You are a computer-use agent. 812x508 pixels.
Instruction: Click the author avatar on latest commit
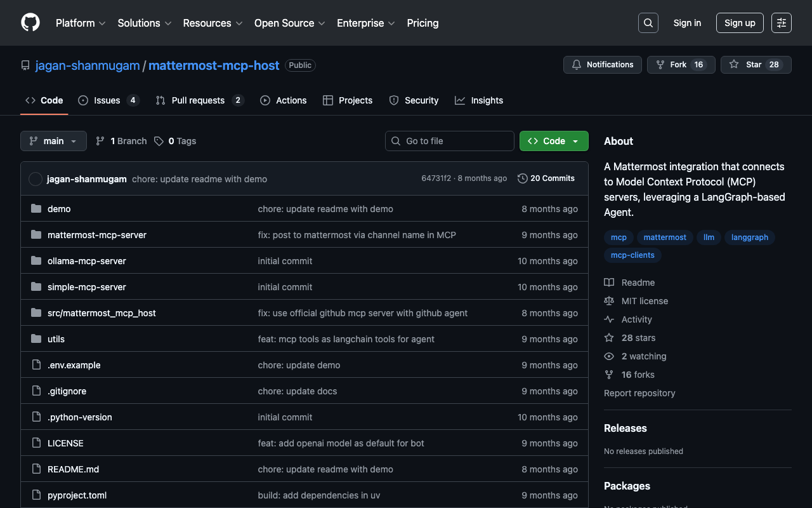click(36, 179)
